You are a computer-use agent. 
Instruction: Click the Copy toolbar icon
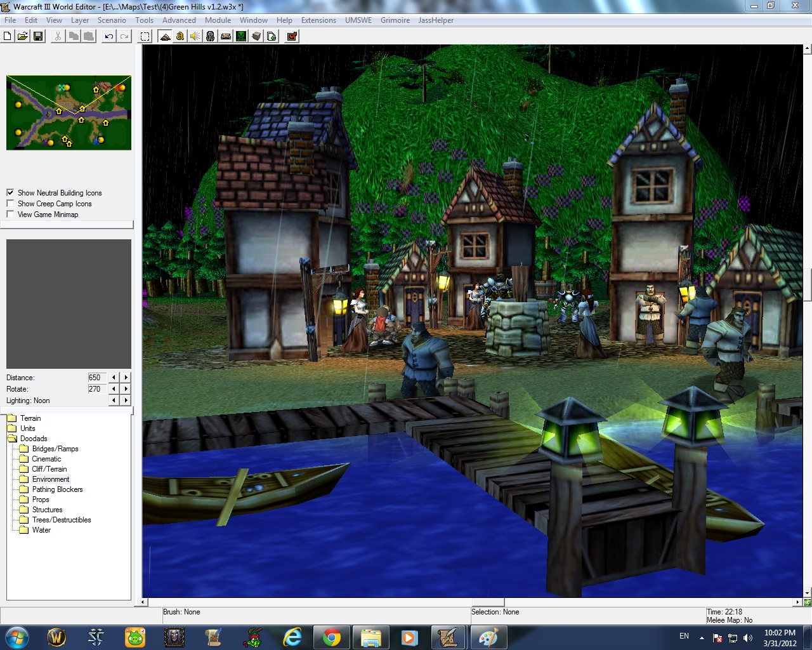coord(74,36)
